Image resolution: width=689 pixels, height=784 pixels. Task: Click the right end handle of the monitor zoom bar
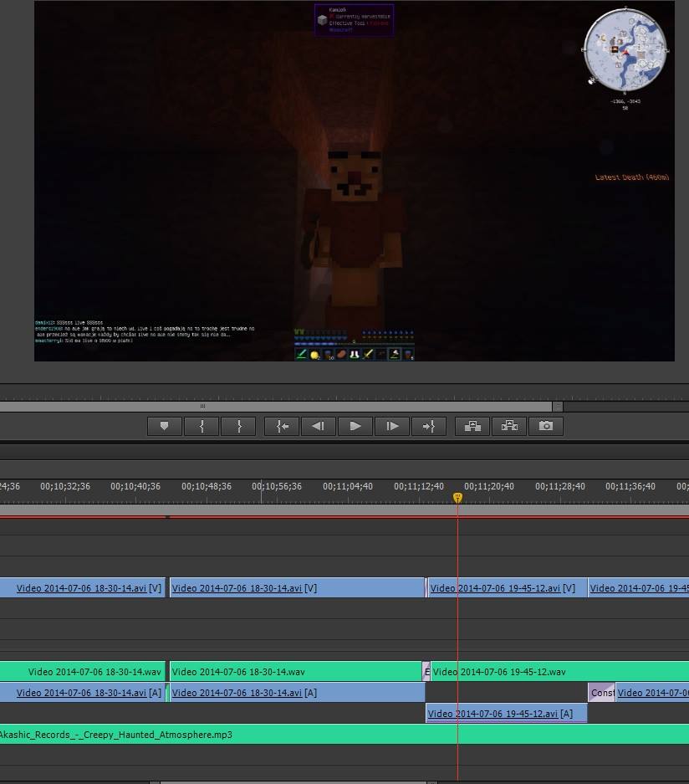click(x=558, y=407)
